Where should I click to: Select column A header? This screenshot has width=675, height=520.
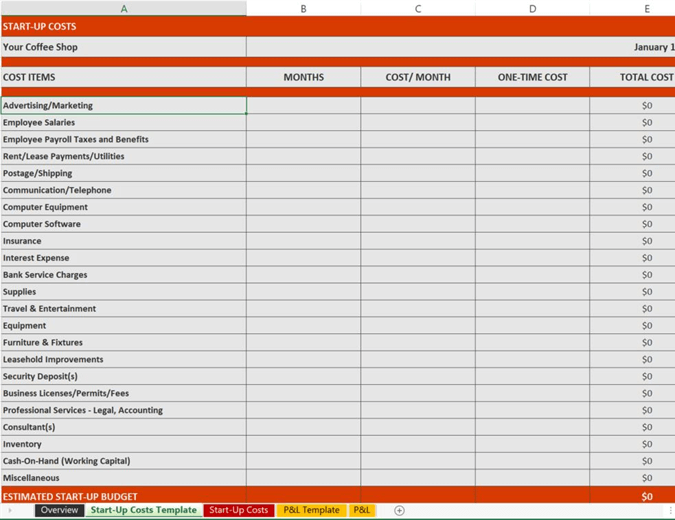point(123,8)
